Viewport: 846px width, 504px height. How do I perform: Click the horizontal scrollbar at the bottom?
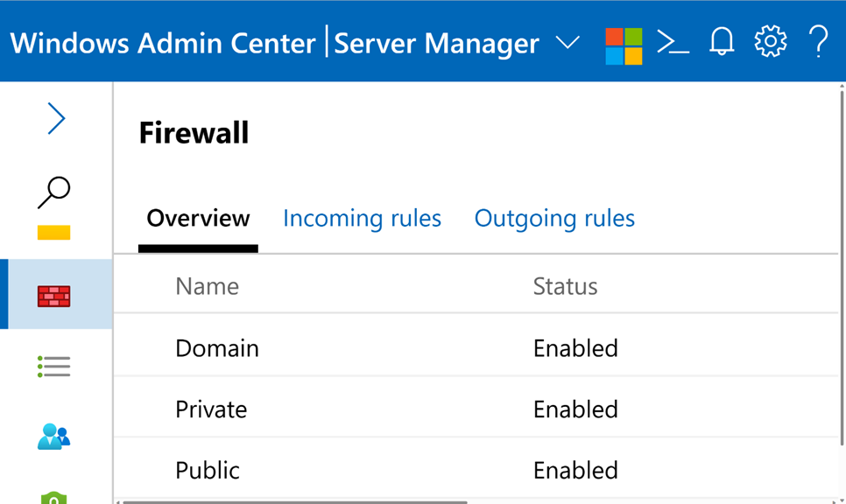[294, 502]
